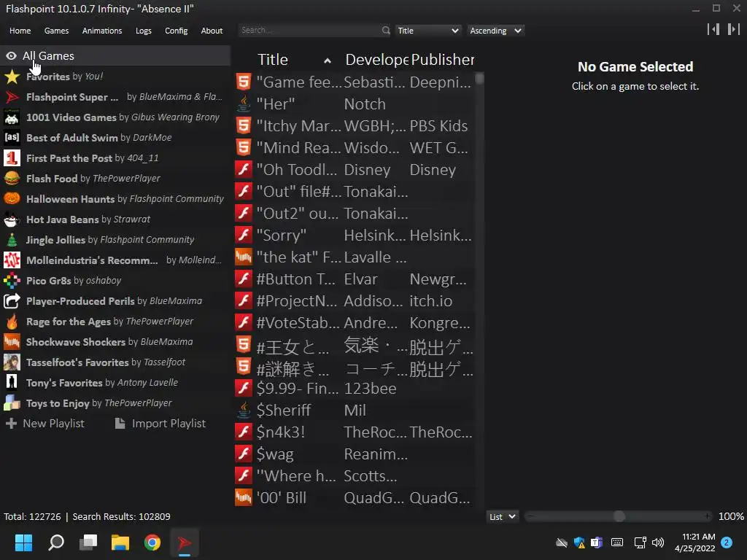Open File Explorer from the taskbar
The image size is (747, 560).
click(x=120, y=542)
